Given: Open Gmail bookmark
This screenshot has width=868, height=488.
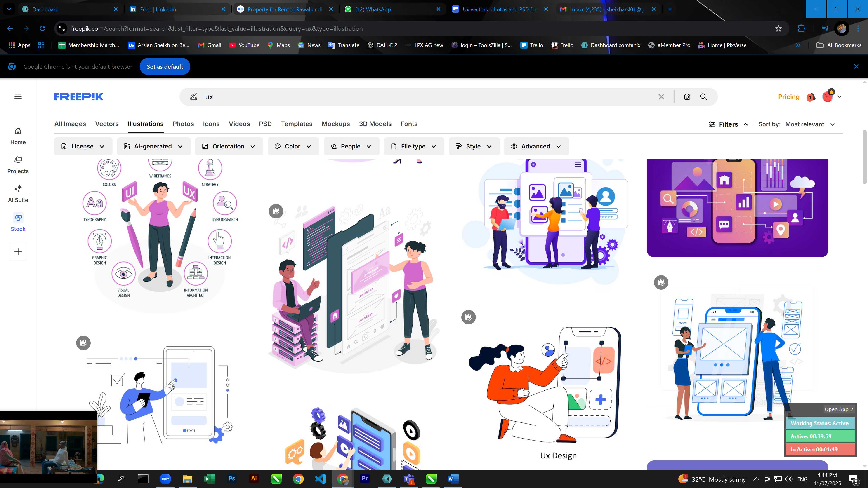Looking at the screenshot, I should tap(210, 45).
